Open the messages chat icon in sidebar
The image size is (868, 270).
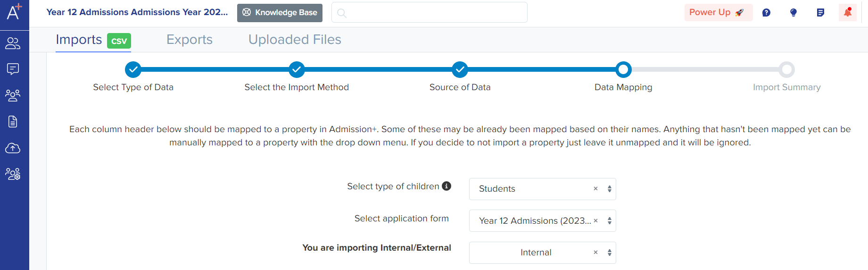click(13, 69)
